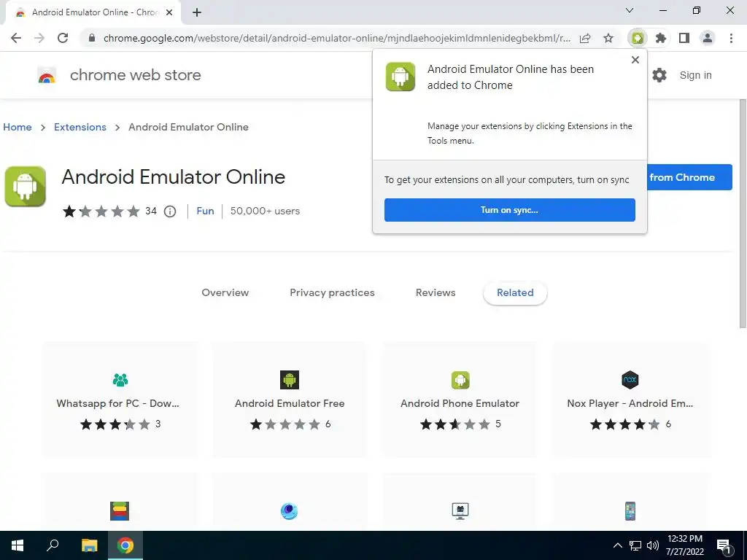Dismiss the extension-added popup
Viewport: 747px width, 560px height.
pyautogui.click(x=635, y=60)
